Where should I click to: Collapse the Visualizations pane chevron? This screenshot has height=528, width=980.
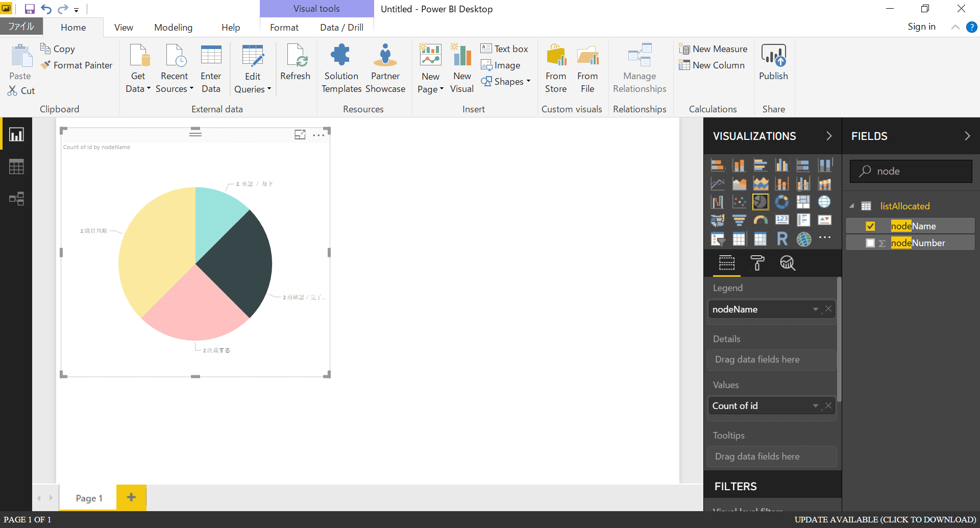coord(829,136)
